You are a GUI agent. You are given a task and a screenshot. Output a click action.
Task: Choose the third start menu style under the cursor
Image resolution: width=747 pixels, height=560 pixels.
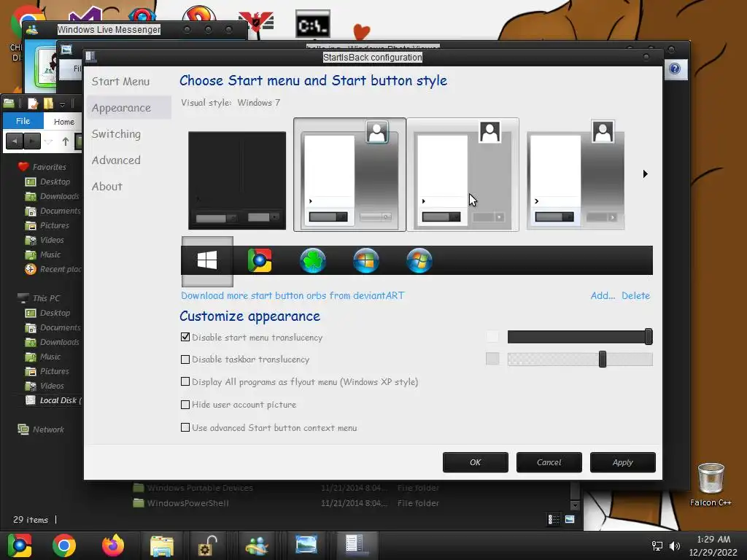tap(462, 175)
